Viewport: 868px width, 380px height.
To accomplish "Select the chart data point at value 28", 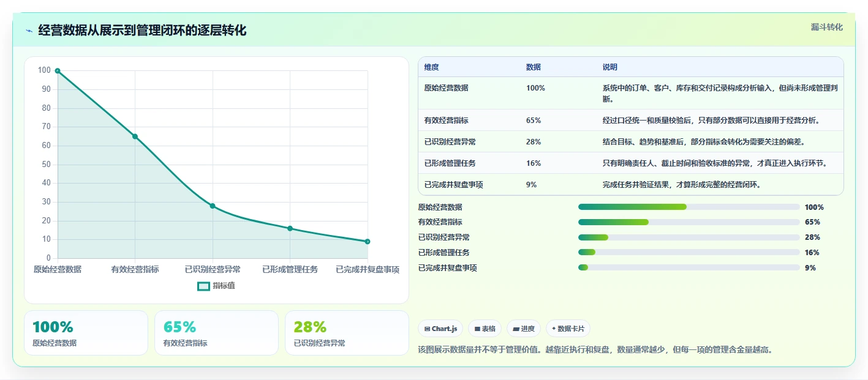I will point(213,206).
